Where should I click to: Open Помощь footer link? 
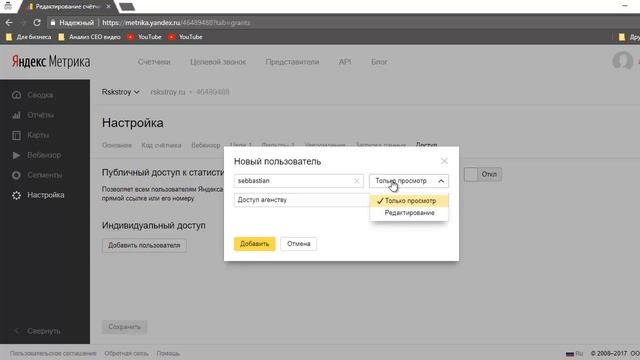tap(168, 353)
